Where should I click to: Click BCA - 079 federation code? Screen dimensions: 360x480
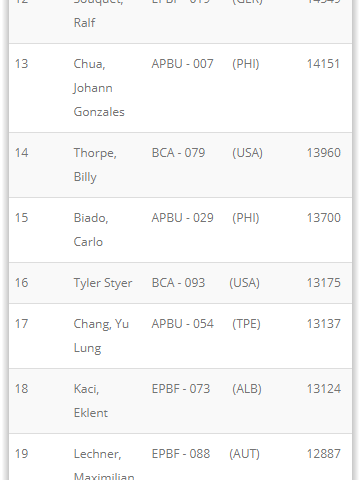(x=178, y=153)
